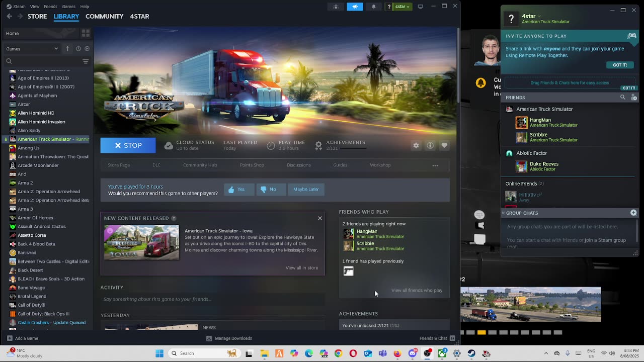This screenshot has width=644, height=362.
Task: Go back with the left navigation arrow
Action: (x=9, y=16)
